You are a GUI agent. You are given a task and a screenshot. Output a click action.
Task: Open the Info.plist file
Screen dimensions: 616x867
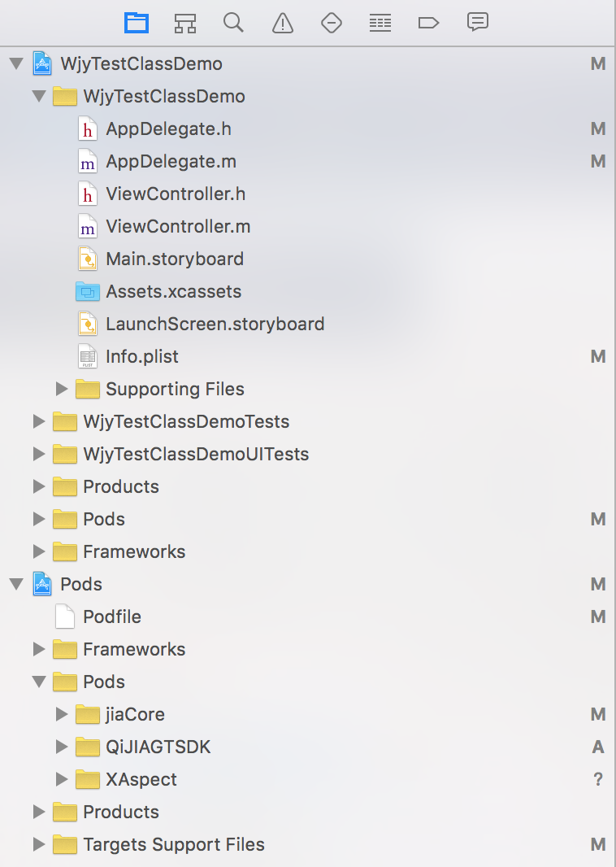(x=142, y=356)
